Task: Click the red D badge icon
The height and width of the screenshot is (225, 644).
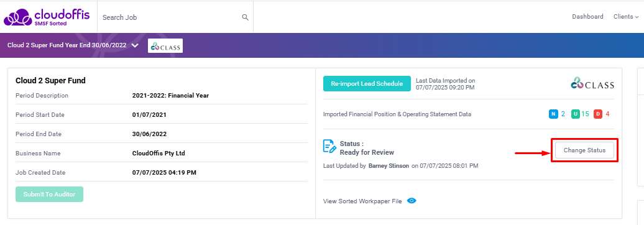Action: [597, 114]
